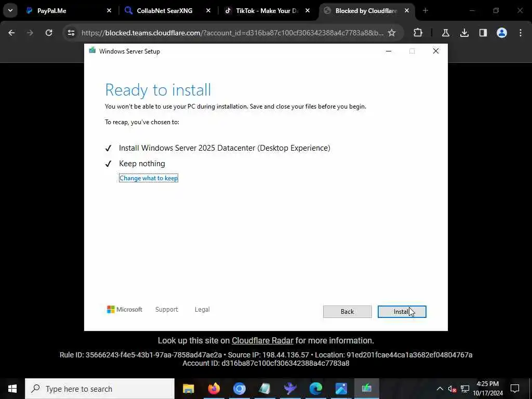The width and height of the screenshot is (532, 399).
Task: View site information icon in address bar
Action: 71,33
